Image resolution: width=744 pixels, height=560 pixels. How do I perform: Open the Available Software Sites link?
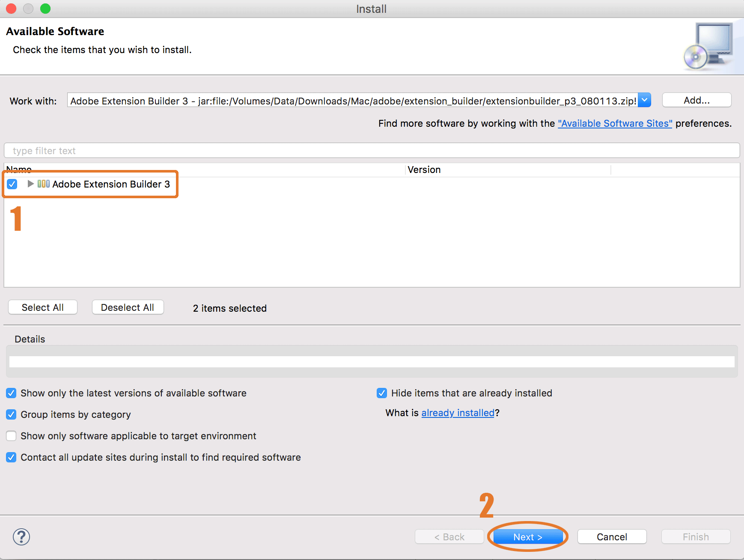point(615,123)
